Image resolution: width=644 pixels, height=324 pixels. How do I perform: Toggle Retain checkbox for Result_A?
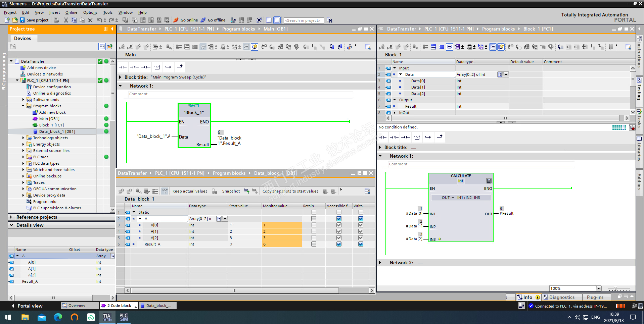pyautogui.click(x=314, y=244)
